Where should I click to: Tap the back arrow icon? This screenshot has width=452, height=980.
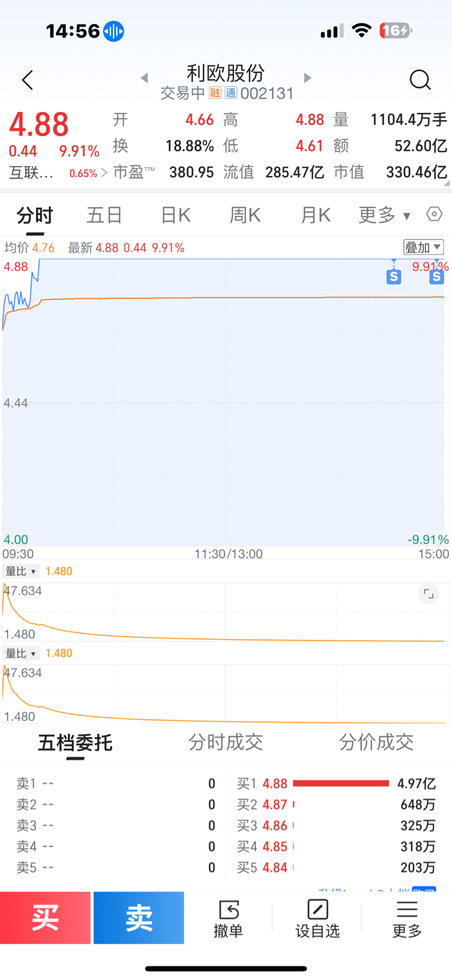27,80
